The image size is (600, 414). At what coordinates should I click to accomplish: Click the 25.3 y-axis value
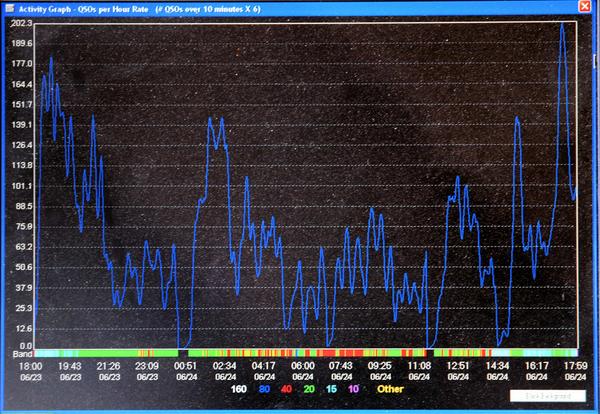coord(23,308)
